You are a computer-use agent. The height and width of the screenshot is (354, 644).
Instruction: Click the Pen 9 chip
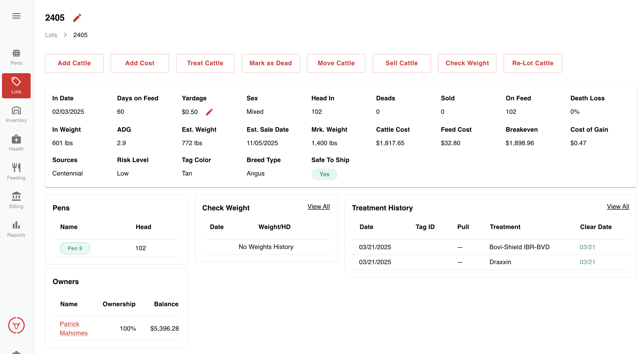tap(75, 248)
